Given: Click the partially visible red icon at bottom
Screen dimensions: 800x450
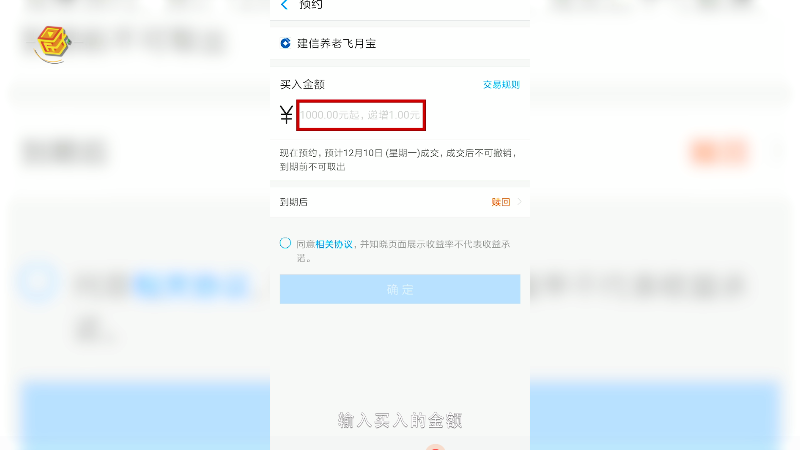Looking at the screenshot, I should coord(435,447).
